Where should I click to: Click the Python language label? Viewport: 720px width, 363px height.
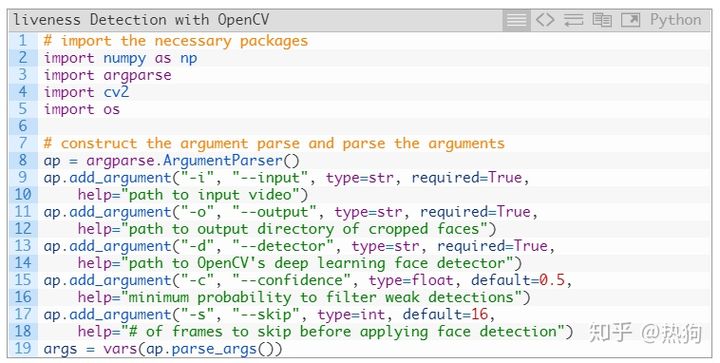(675, 20)
